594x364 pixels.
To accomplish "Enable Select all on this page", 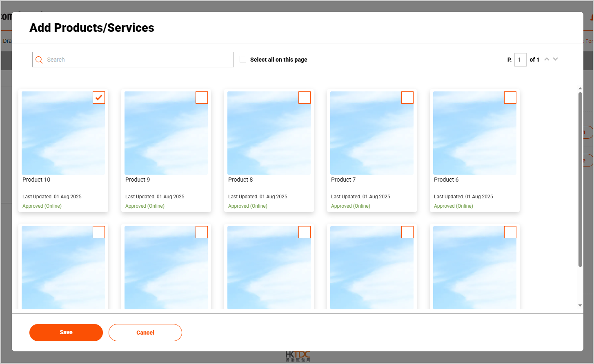I will click(x=243, y=60).
